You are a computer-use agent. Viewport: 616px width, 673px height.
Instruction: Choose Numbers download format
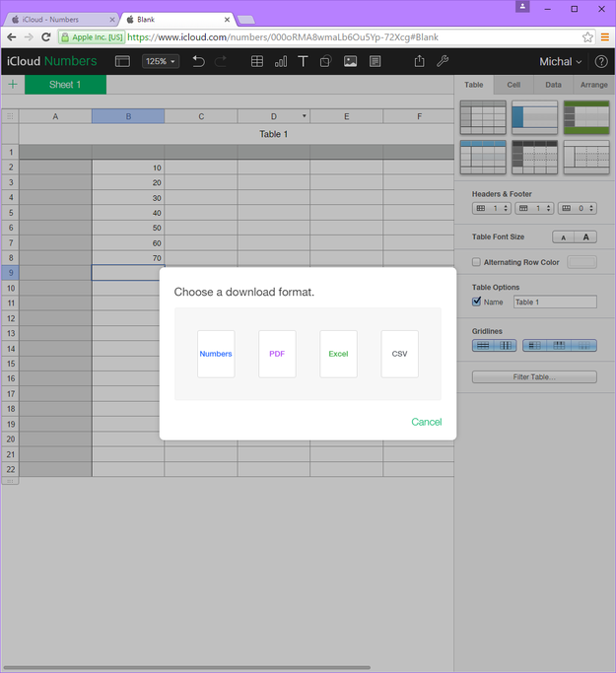click(x=216, y=354)
